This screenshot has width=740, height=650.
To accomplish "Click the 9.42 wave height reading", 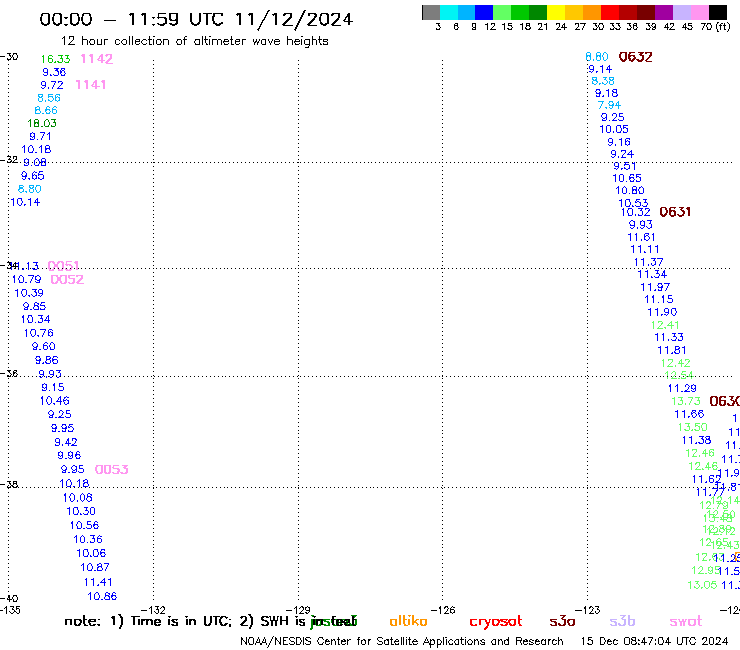I will 66,442.
